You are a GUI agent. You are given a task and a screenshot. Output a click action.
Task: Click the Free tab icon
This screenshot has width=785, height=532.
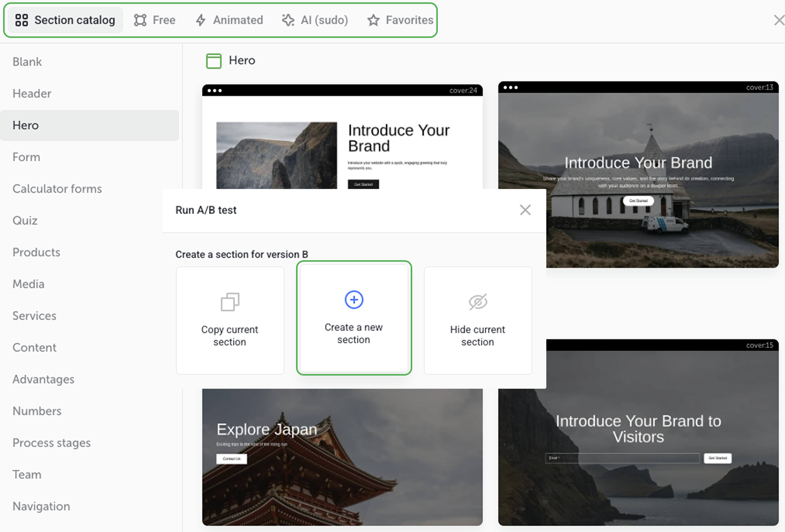pos(140,20)
